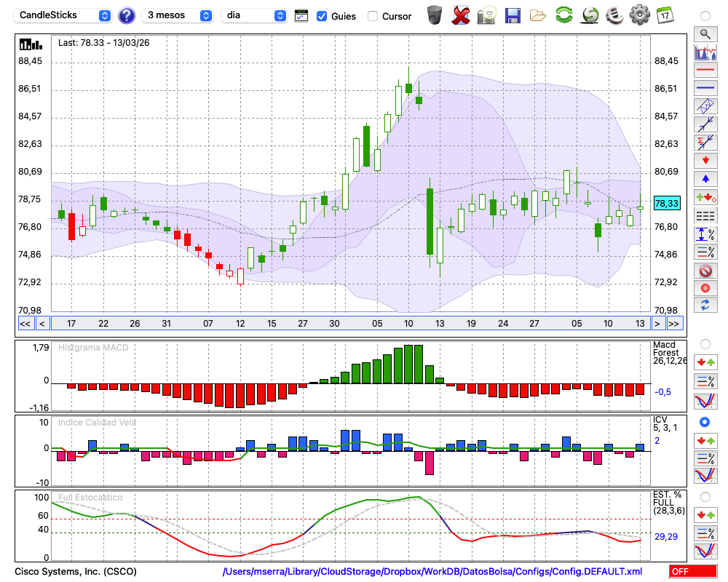Click the date timeline bar below chart
Screen dimensions: 728x582
(349, 324)
